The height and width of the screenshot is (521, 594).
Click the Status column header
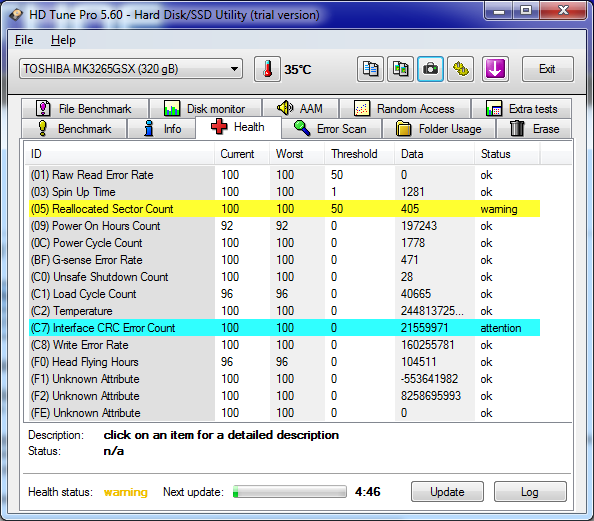pyautogui.click(x=507, y=154)
